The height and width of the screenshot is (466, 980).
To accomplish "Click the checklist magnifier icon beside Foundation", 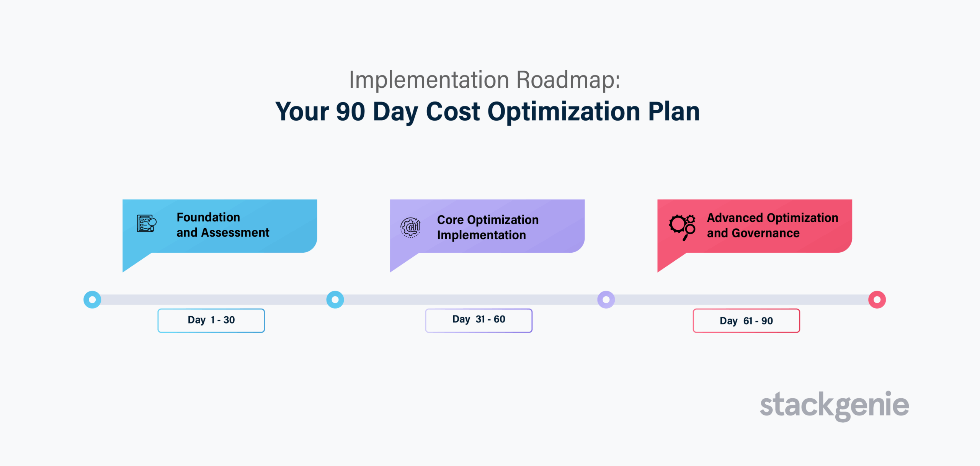I will point(147,224).
